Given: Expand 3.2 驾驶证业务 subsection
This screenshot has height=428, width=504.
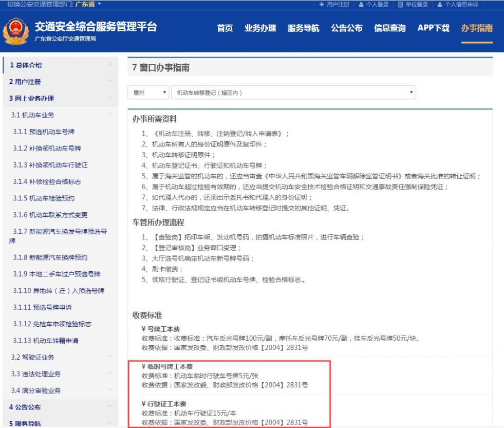Looking at the screenshot, I should click(x=61, y=357).
